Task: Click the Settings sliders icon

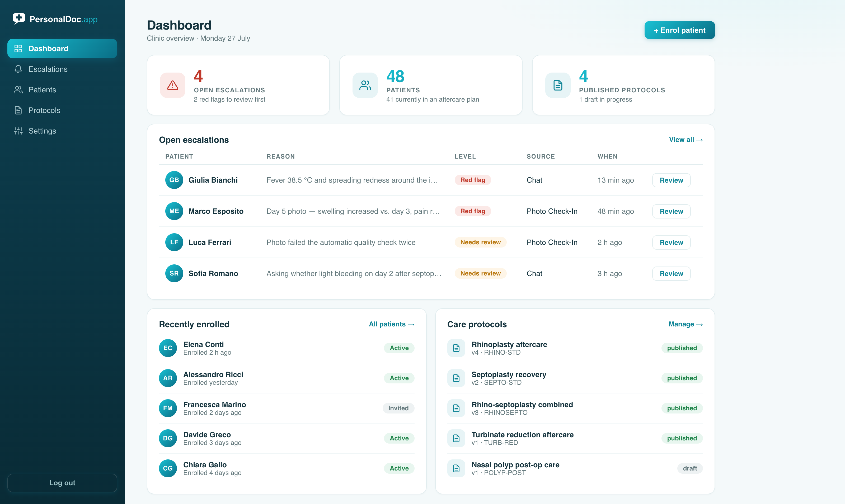Action: pyautogui.click(x=18, y=131)
